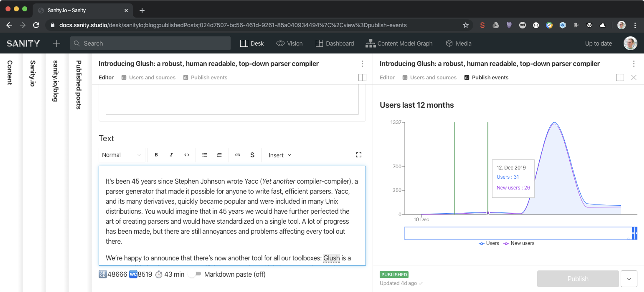Open a new browser tab
The image size is (644, 292).
tap(142, 11)
